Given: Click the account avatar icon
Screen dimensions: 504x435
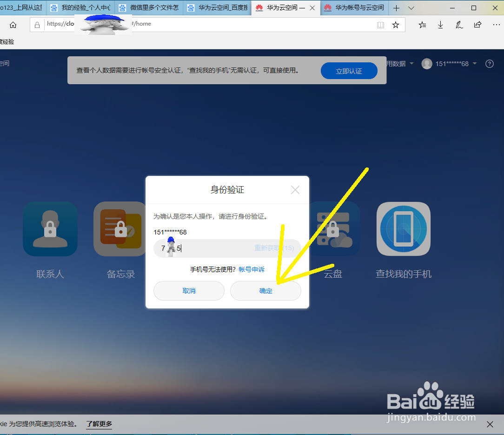Looking at the screenshot, I should coord(427,64).
